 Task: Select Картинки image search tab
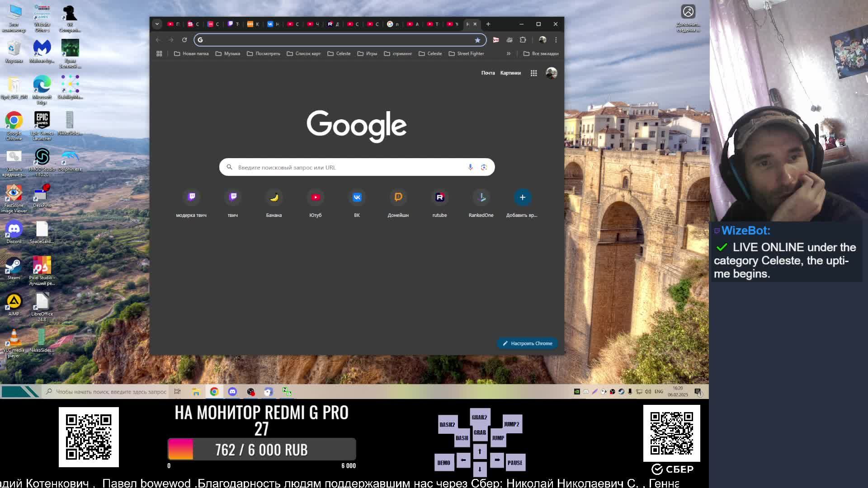[x=509, y=73]
